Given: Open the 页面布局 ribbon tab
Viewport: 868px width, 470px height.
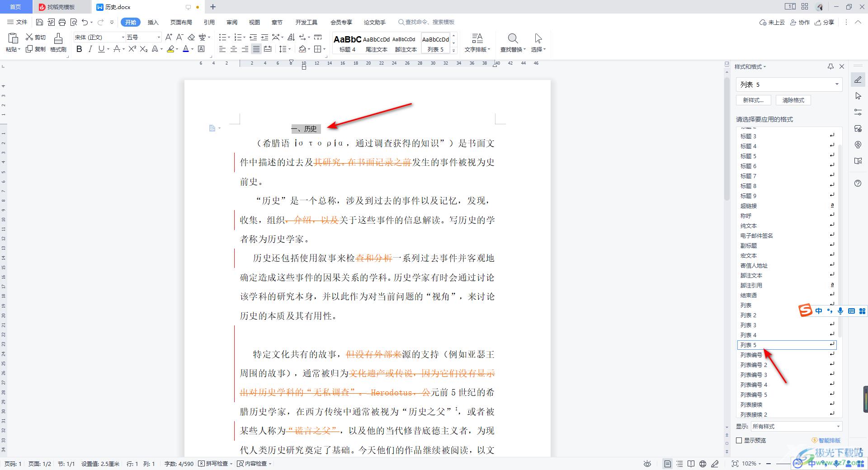Looking at the screenshot, I should pyautogui.click(x=181, y=22).
